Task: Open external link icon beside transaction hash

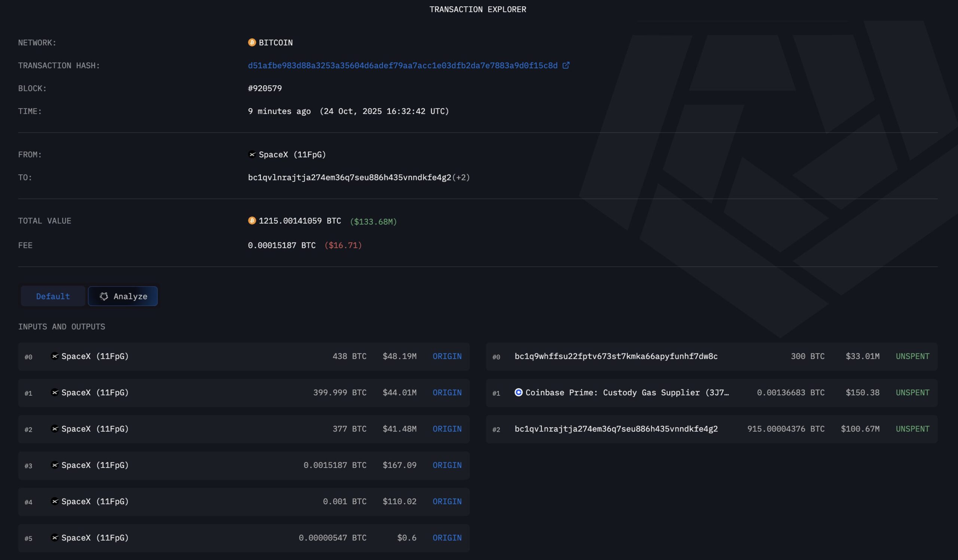Action: point(566,66)
